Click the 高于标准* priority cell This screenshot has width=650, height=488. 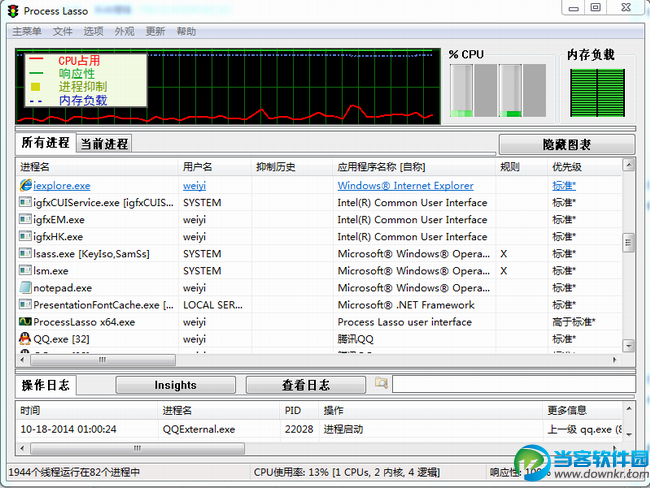coord(574,322)
